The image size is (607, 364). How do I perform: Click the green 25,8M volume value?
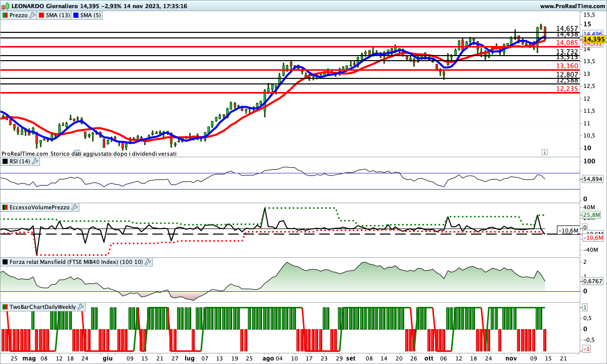click(591, 215)
